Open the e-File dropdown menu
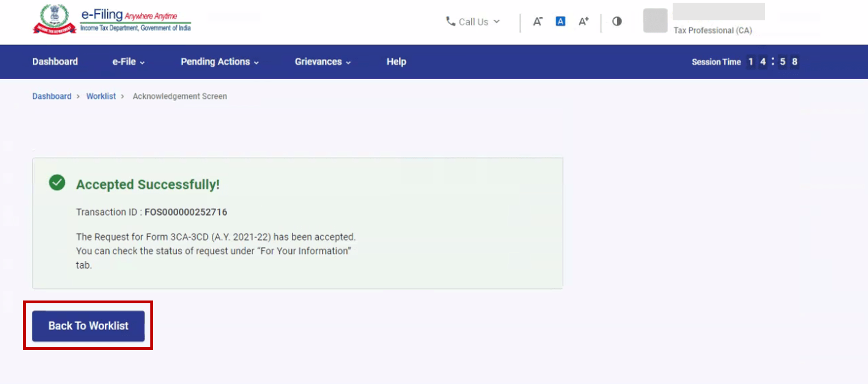The image size is (868, 384). [128, 62]
